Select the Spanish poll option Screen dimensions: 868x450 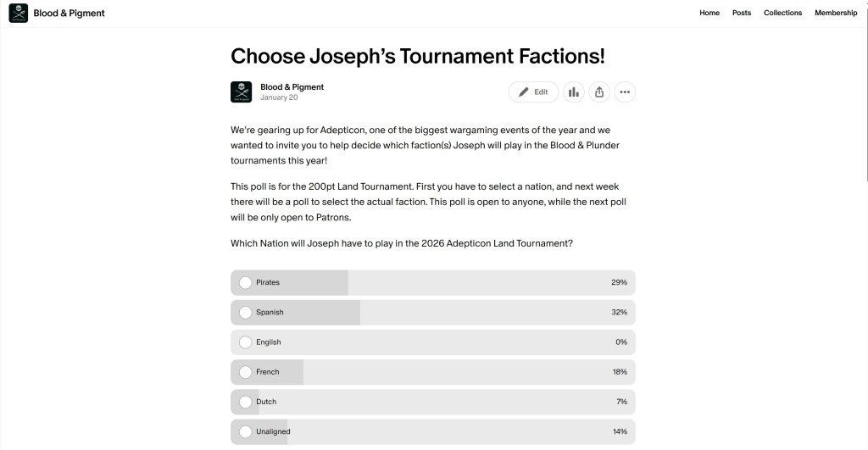(246, 313)
